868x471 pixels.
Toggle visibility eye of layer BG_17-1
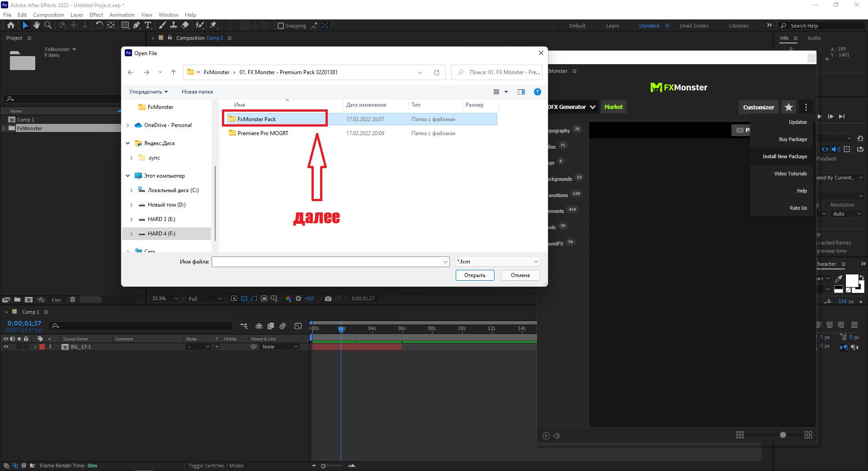pos(6,347)
